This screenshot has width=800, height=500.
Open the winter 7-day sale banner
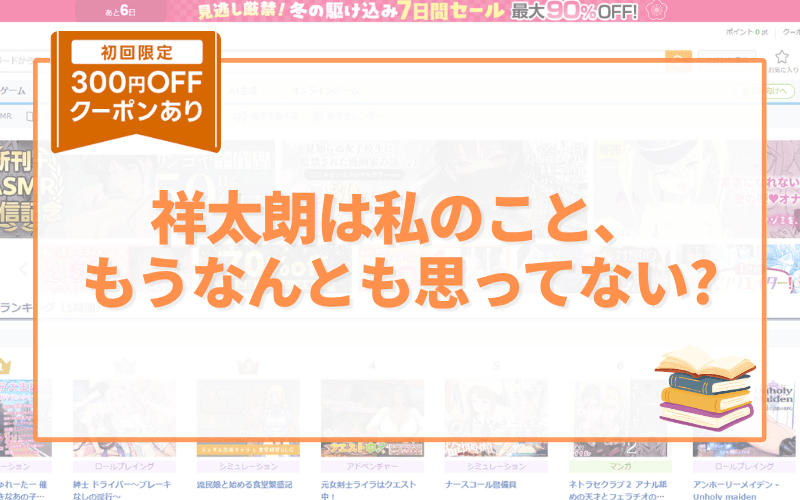[400, 11]
